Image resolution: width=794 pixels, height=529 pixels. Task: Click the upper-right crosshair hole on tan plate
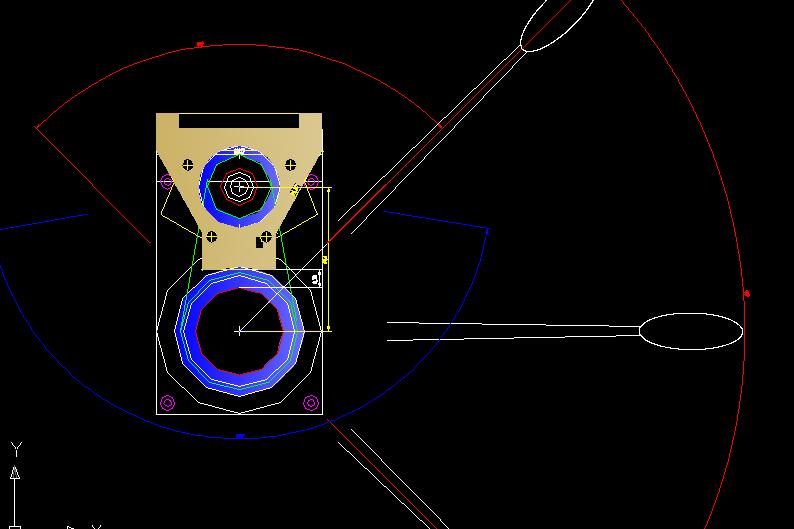(291, 163)
